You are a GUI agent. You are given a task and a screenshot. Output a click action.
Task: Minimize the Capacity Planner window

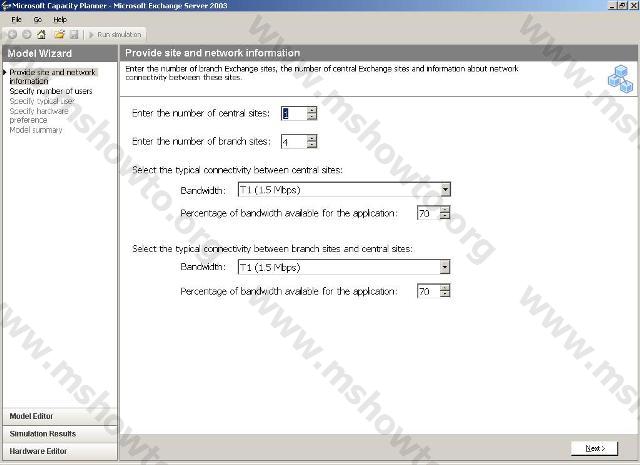(x=612, y=5)
